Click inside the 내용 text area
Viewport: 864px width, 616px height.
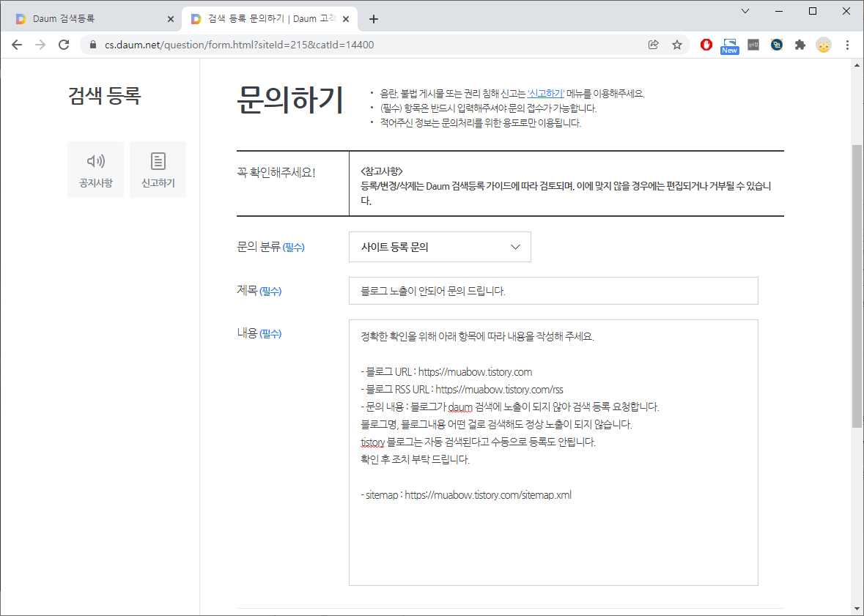553,453
